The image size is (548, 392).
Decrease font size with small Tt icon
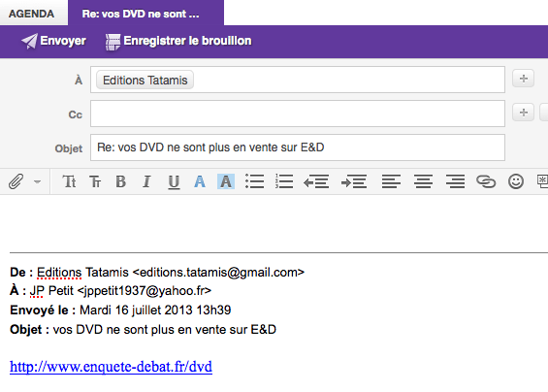click(95, 181)
